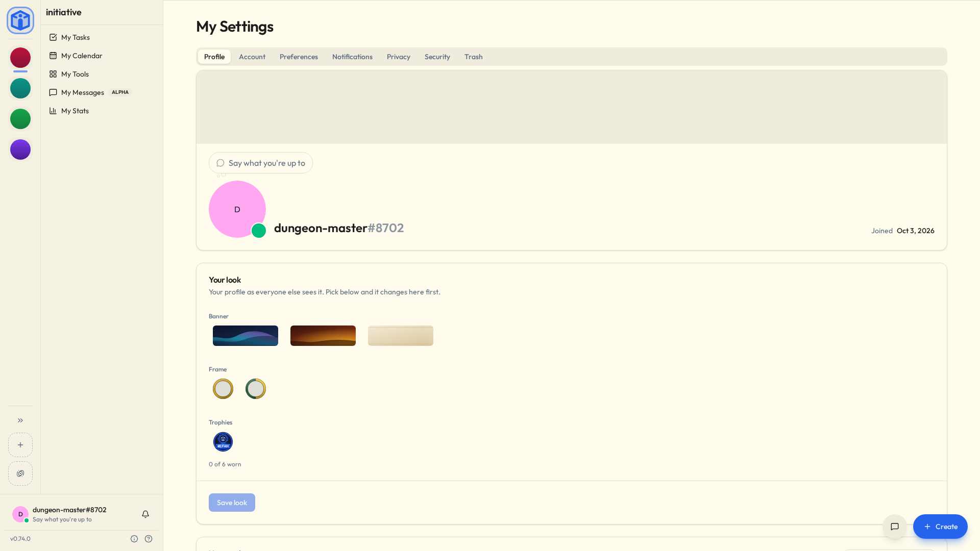Select the gold avatar frame

(223, 389)
